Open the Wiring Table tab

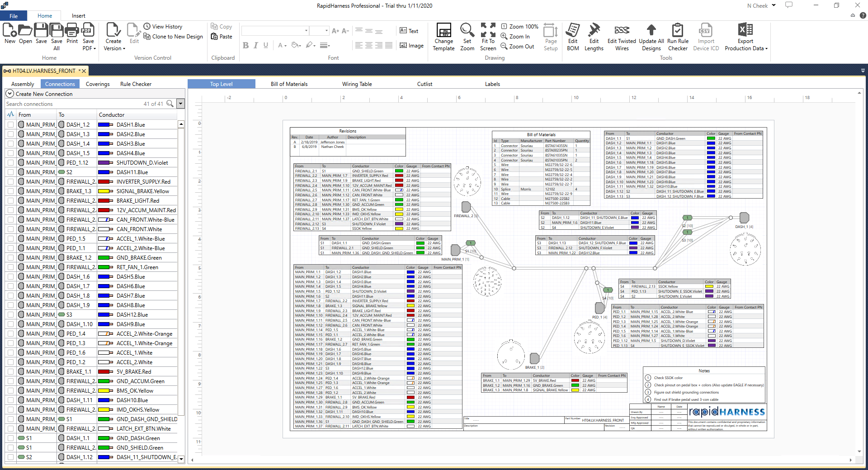pyautogui.click(x=357, y=84)
